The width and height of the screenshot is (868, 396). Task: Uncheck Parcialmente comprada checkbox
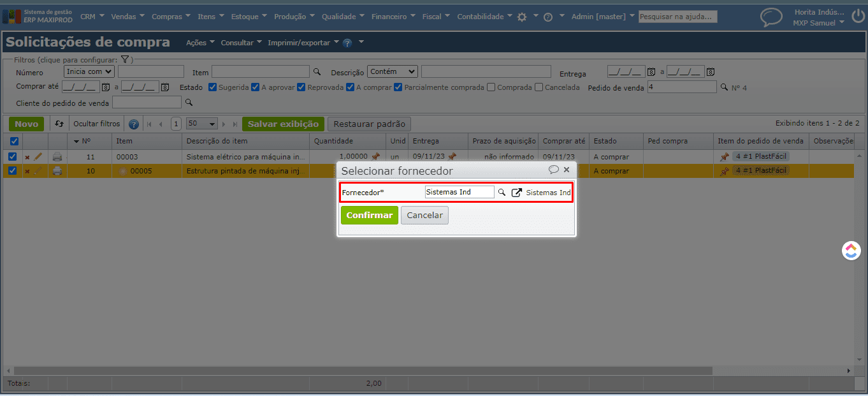click(x=398, y=87)
